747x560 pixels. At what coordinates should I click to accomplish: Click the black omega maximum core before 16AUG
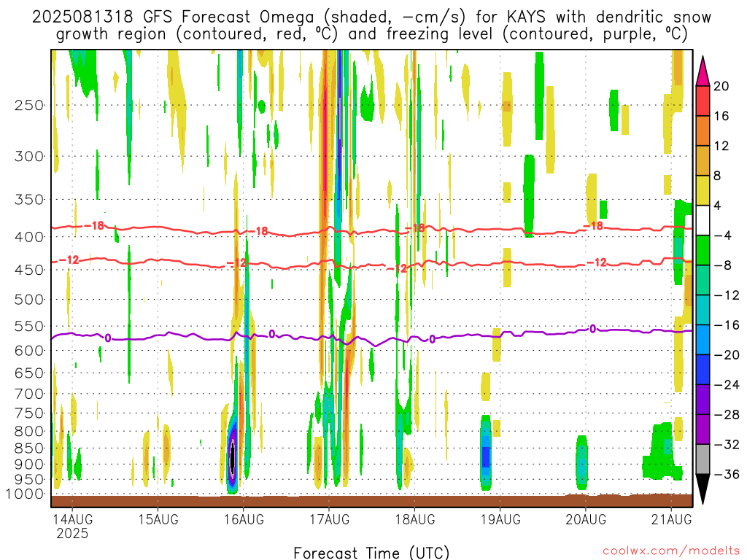pyautogui.click(x=233, y=457)
